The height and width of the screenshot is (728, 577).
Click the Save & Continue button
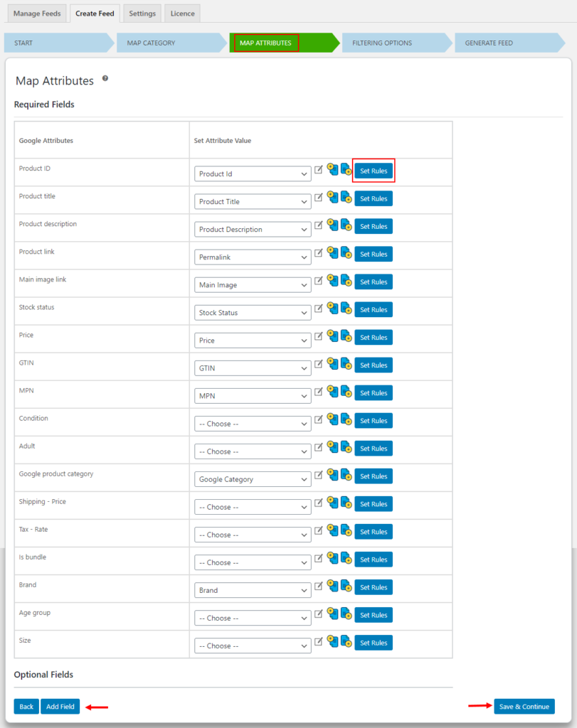click(524, 706)
